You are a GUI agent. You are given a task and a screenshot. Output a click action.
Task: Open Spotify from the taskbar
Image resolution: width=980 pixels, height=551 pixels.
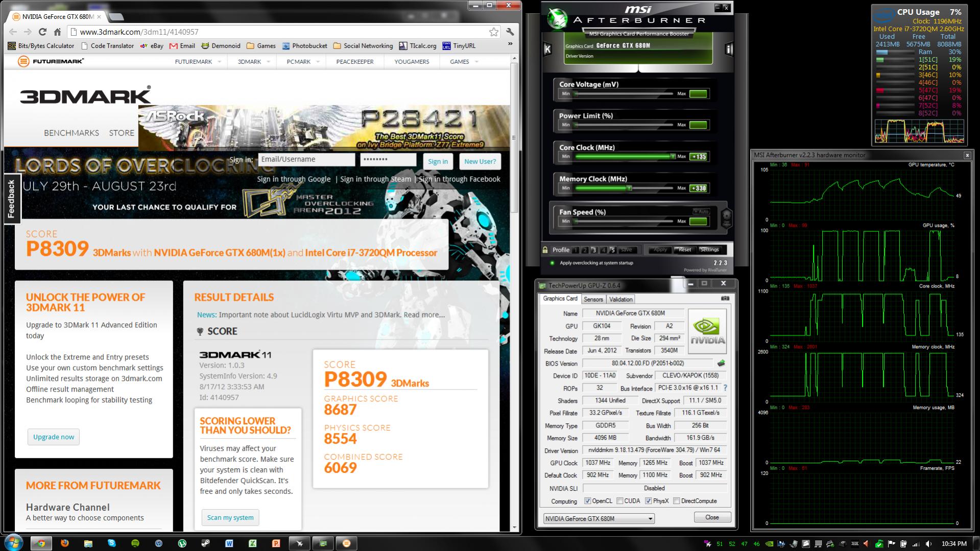click(x=135, y=543)
